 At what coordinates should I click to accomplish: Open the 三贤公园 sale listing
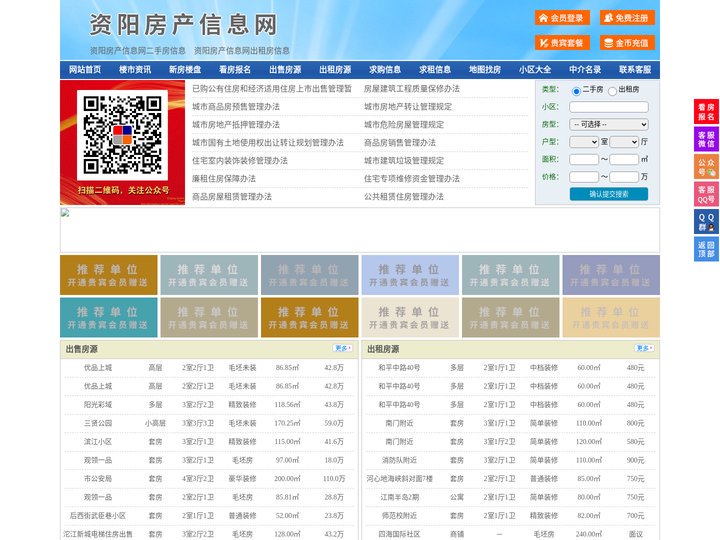click(98, 423)
